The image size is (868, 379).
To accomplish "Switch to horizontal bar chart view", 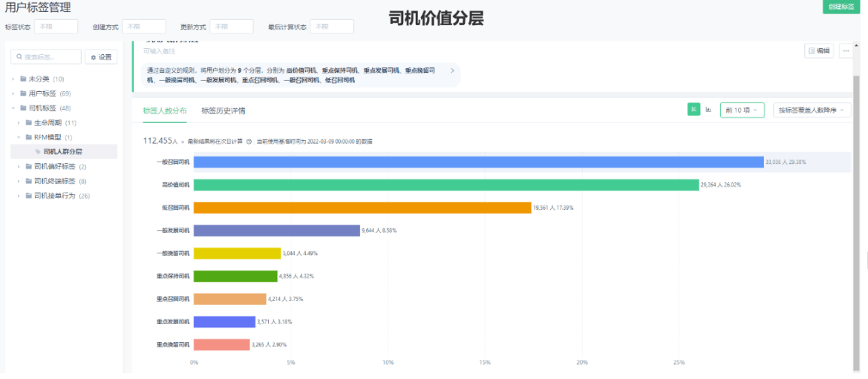I will [x=694, y=110].
